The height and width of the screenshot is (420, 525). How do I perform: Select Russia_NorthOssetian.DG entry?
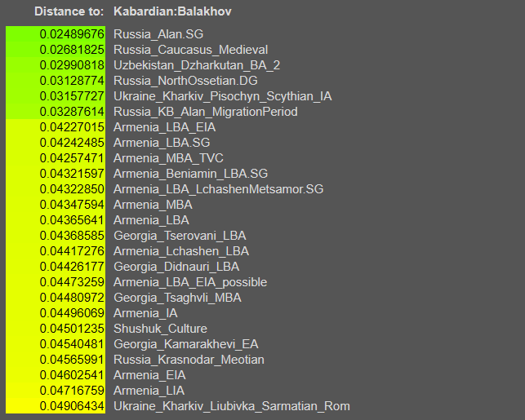point(185,81)
